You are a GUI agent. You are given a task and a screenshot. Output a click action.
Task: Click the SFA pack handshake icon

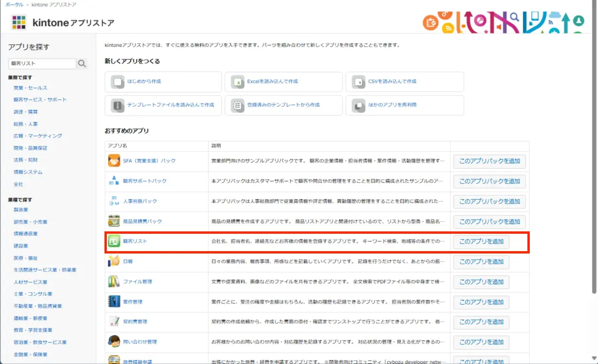click(114, 161)
